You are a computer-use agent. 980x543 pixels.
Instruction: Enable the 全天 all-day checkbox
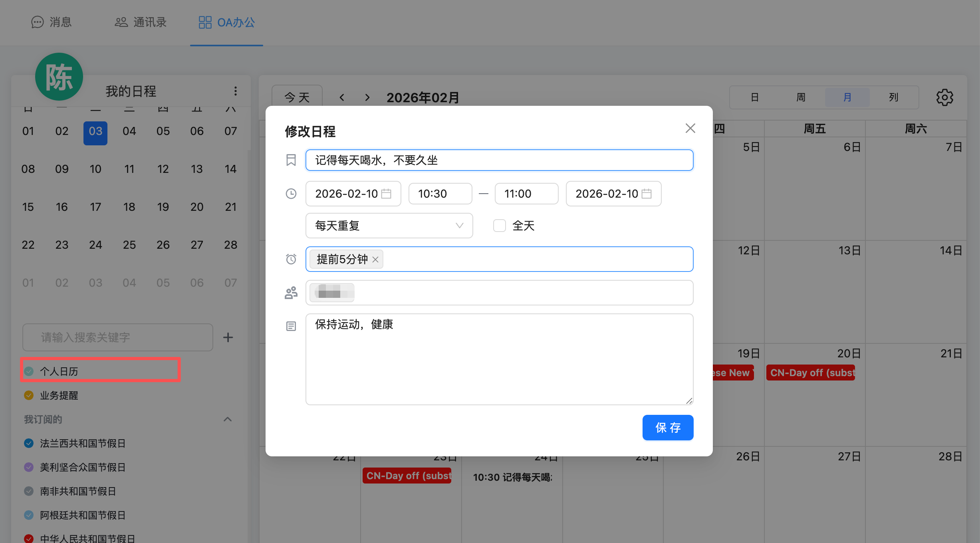click(499, 226)
